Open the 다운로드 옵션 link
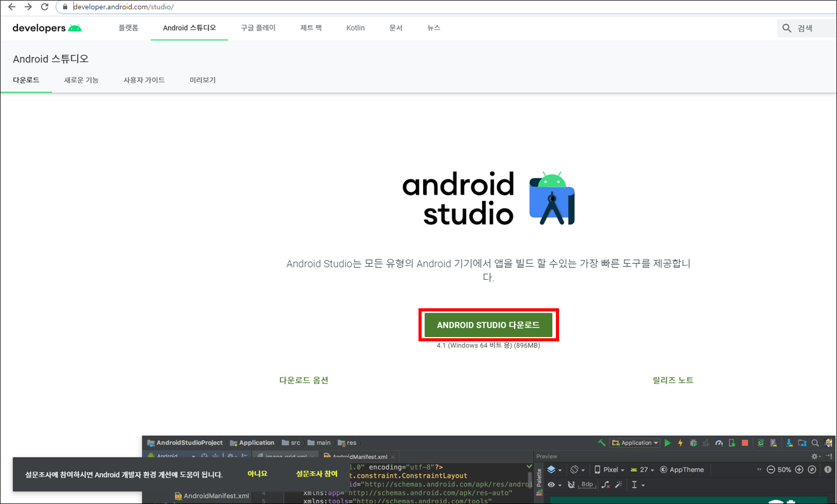 click(304, 380)
